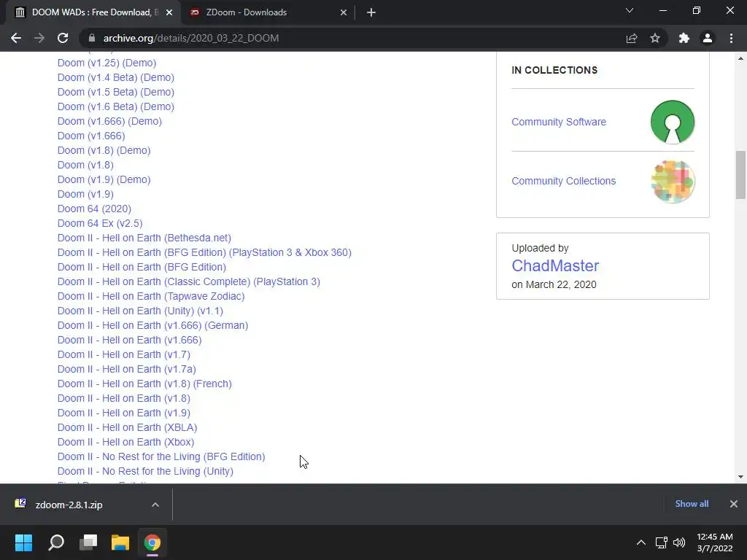Image resolution: width=747 pixels, height=560 pixels.
Task: Open the Chrome profile avatar menu
Action: click(x=708, y=38)
